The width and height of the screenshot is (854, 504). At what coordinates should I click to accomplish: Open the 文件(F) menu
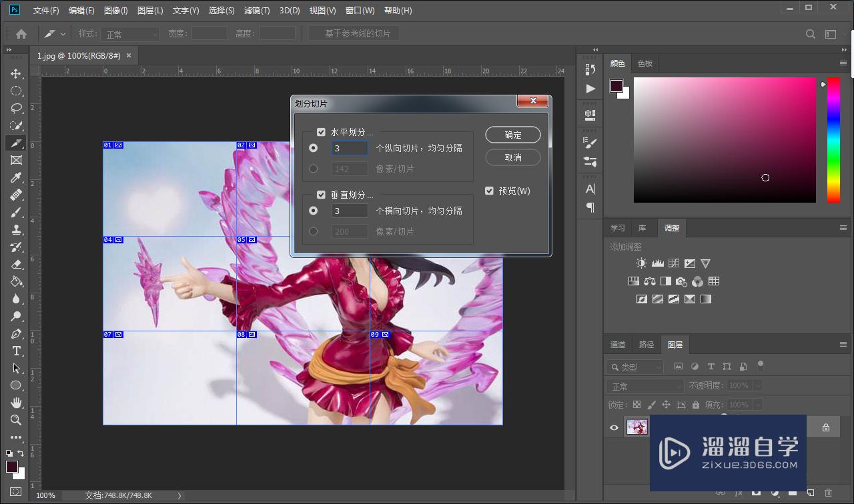point(46,11)
